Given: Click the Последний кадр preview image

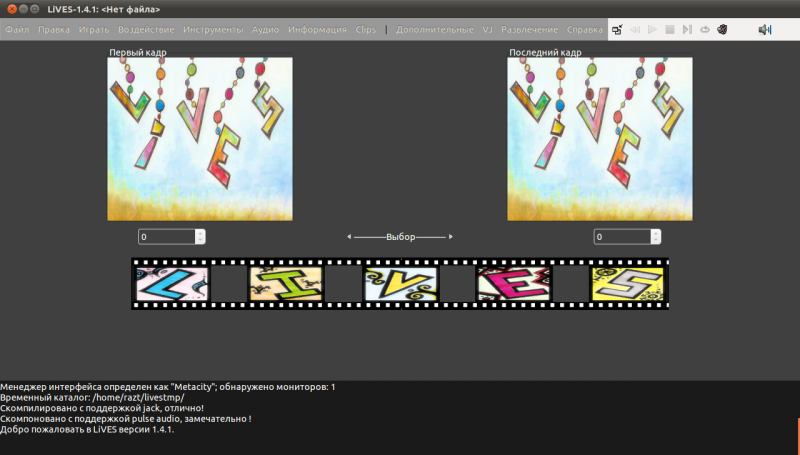Looking at the screenshot, I should click(x=600, y=139).
